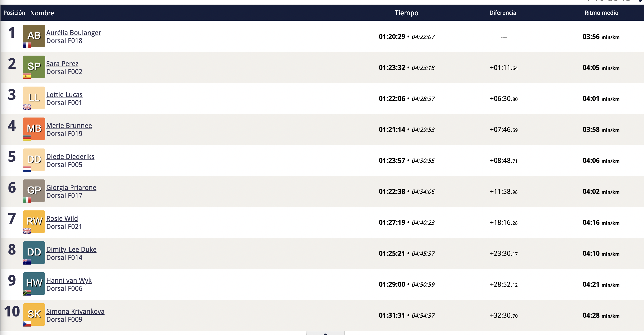The width and height of the screenshot is (644, 335).
Task: Sort by the Tiempo column header
Action: click(x=406, y=13)
